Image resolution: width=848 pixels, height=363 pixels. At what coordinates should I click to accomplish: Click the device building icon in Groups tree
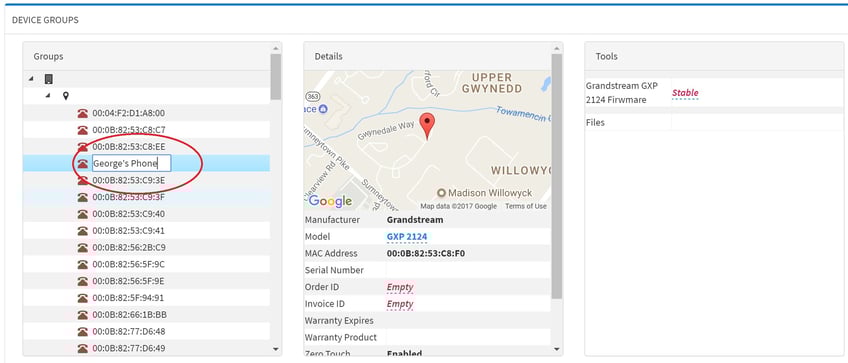(x=49, y=79)
